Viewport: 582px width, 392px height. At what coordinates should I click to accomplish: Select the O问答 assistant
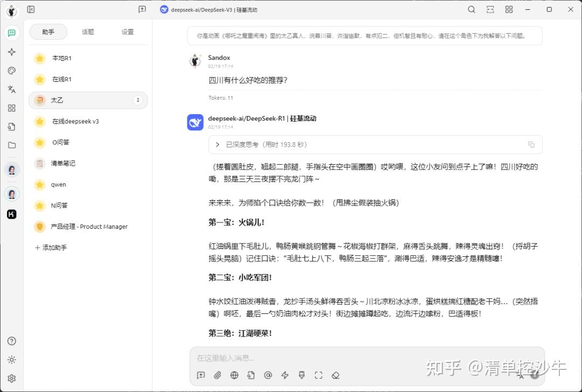pyautogui.click(x=88, y=142)
